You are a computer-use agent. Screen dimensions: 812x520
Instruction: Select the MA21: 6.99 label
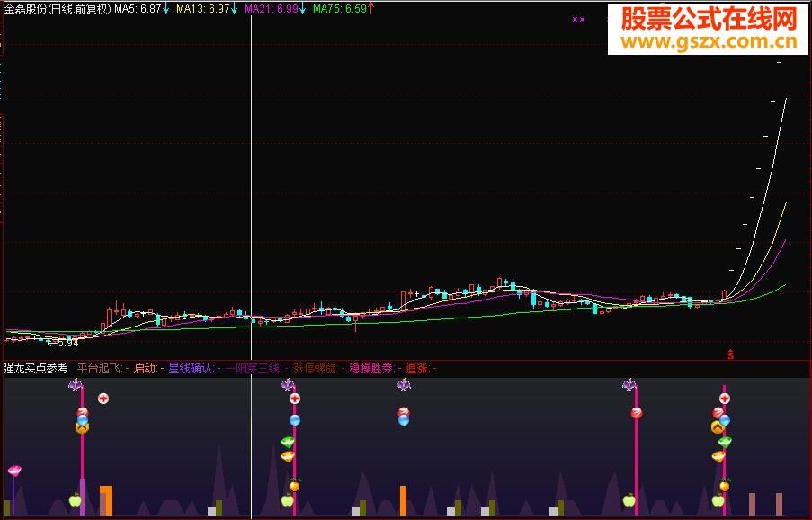pyautogui.click(x=271, y=9)
